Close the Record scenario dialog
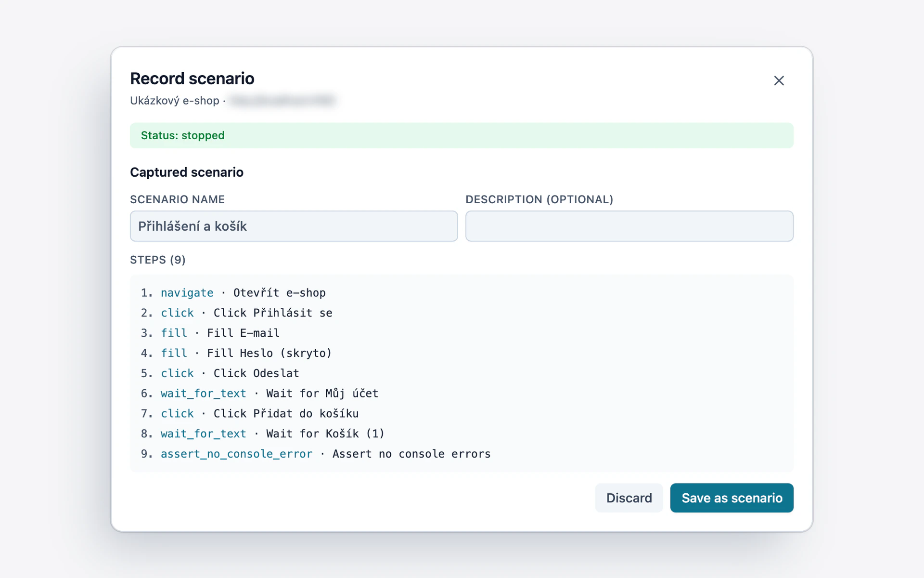This screenshot has height=578, width=924. tap(779, 80)
